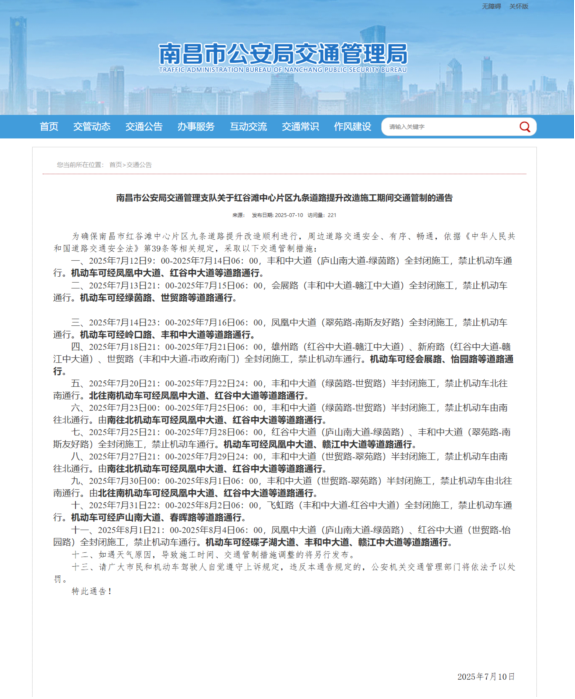Click the notice headline about 红谷滩中心片区
The image size is (575, 699).
[x=284, y=198]
